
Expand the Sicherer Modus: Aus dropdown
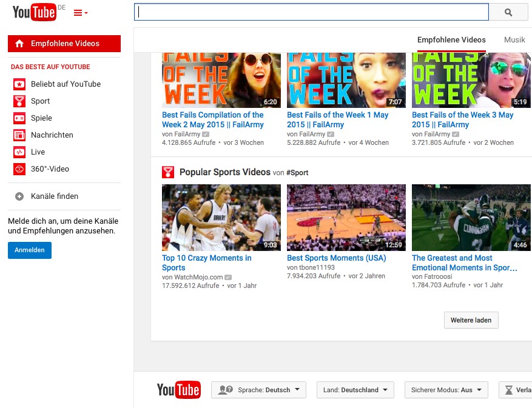pos(446,390)
